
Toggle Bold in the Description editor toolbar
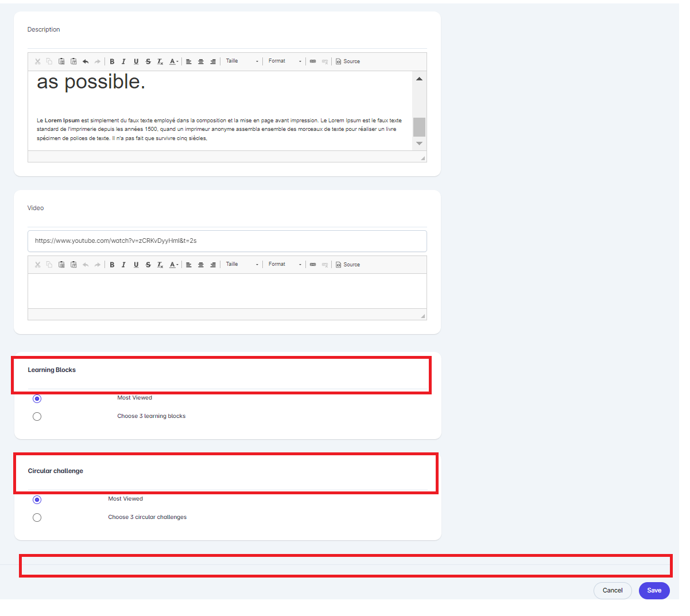112,61
